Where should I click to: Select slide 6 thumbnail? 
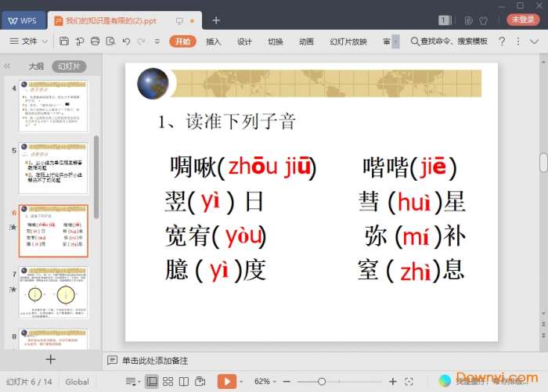(x=53, y=231)
